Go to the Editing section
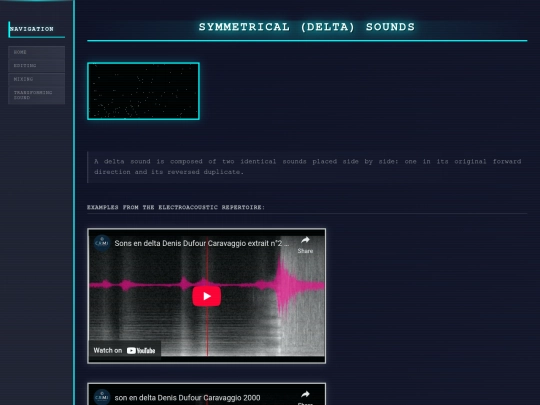Image resolution: width=540 pixels, height=405 pixels. click(x=36, y=66)
